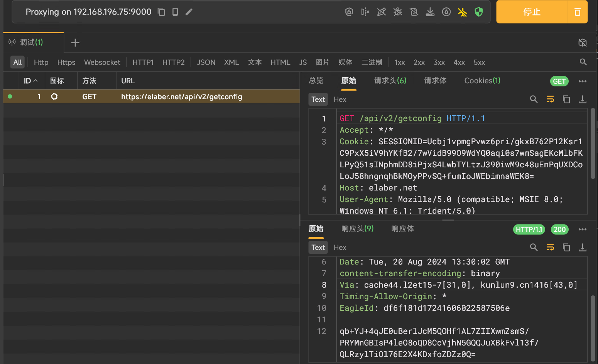Open the 请求头(6) tab
The height and width of the screenshot is (364, 598).
click(390, 81)
